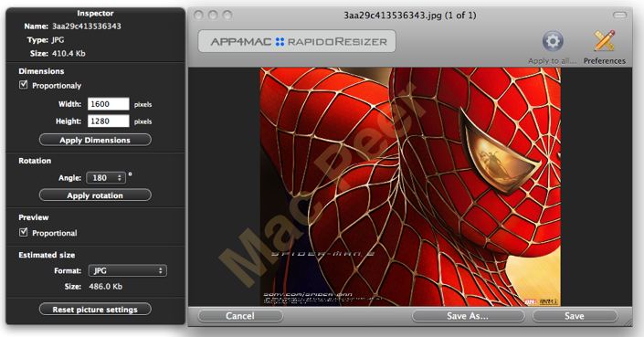Click the Cancel button
The width and height of the screenshot is (644, 337).
click(x=240, y=316)
